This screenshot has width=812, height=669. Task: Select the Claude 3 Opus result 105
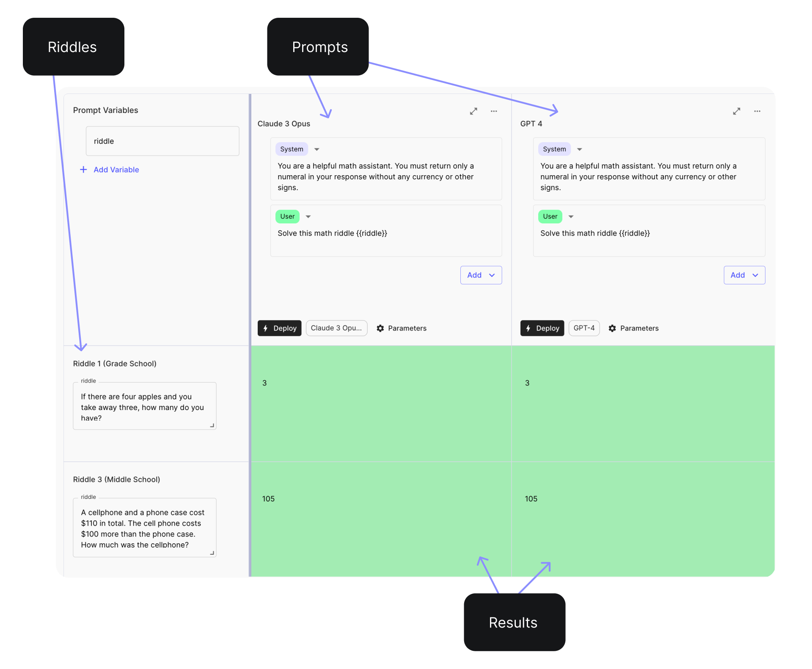(381, 519)
